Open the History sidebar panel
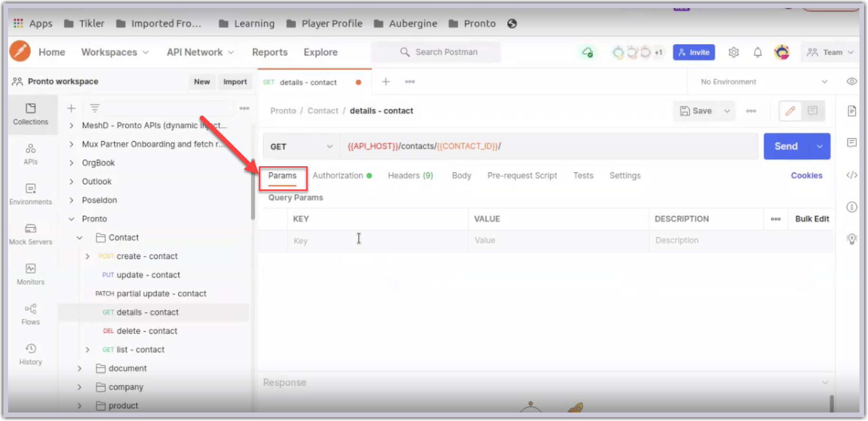Screen dimensions: 868x421 pos(30,355)
